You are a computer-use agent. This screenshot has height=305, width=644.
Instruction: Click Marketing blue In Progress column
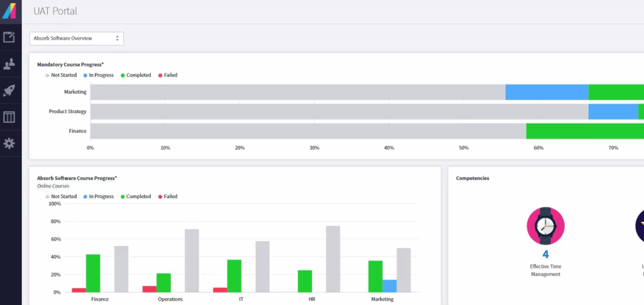tap(389, 286)
